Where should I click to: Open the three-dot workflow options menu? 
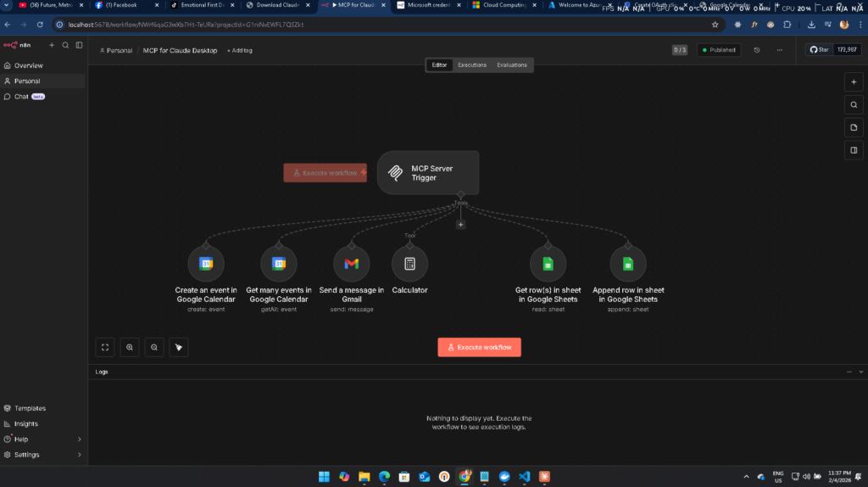pyautogui.click(x=779, y=50)
